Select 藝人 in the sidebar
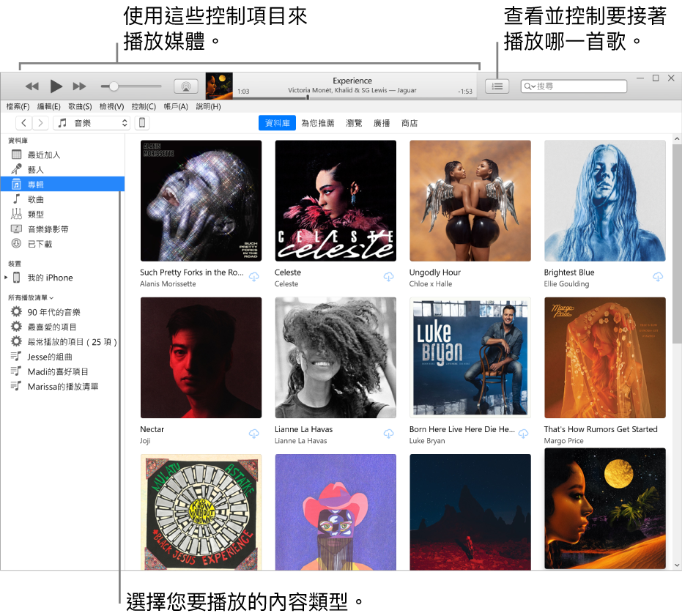This screenshot has width=682, height=616. (x=63, y=170)
